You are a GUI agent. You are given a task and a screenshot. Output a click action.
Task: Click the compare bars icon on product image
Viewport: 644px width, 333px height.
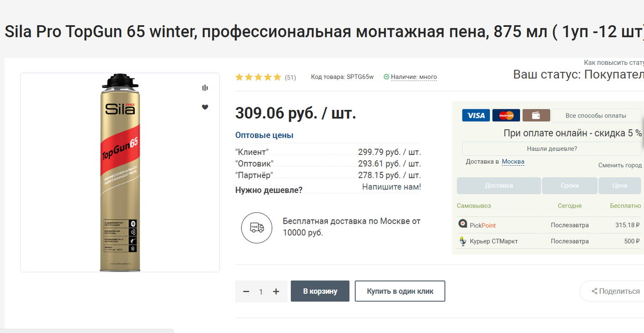coord(205,88)
